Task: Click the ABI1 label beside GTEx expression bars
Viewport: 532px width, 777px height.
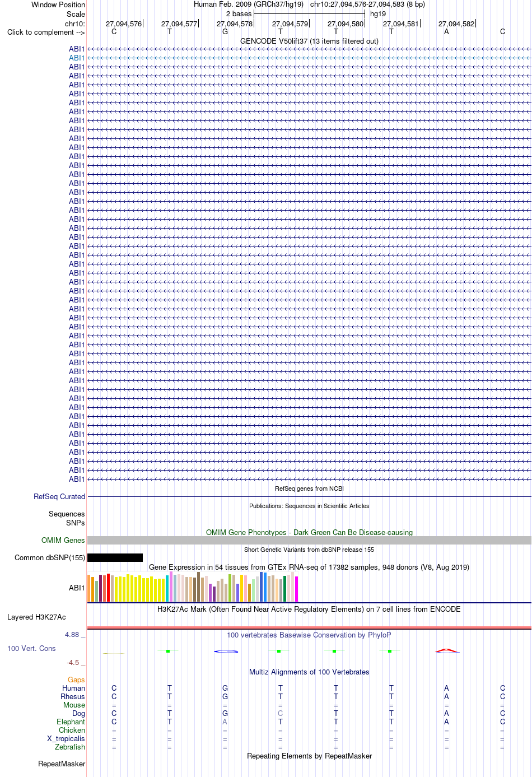Action: [77, 588]
